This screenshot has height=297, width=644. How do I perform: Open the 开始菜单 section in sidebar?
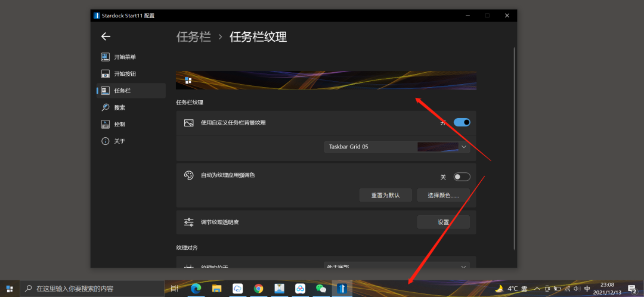(x=131, y=57)
